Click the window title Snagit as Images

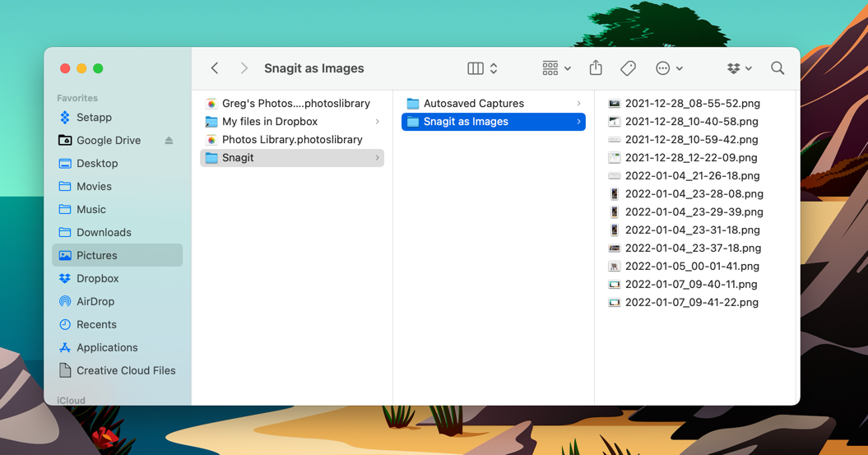pyautogui.click(x=313, y=68)
